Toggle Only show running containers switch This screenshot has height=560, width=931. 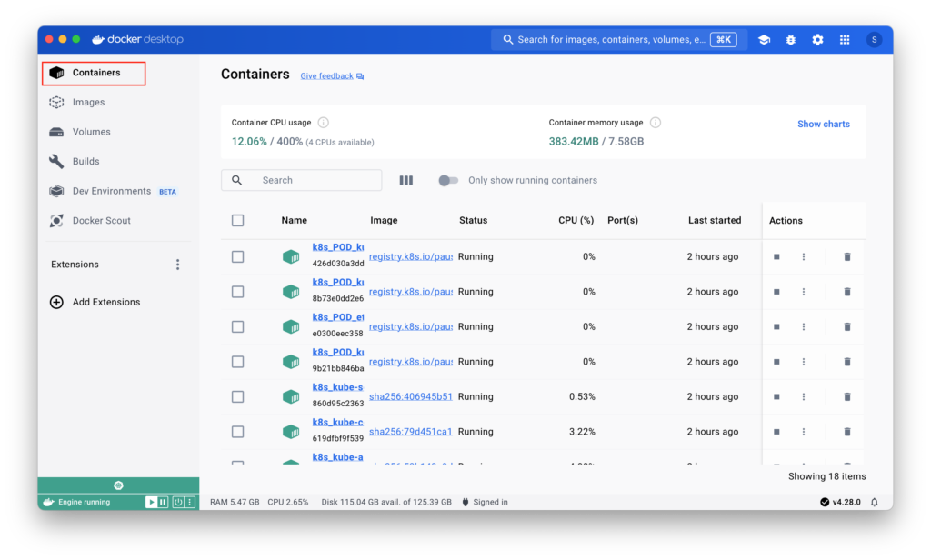[448, 181]
